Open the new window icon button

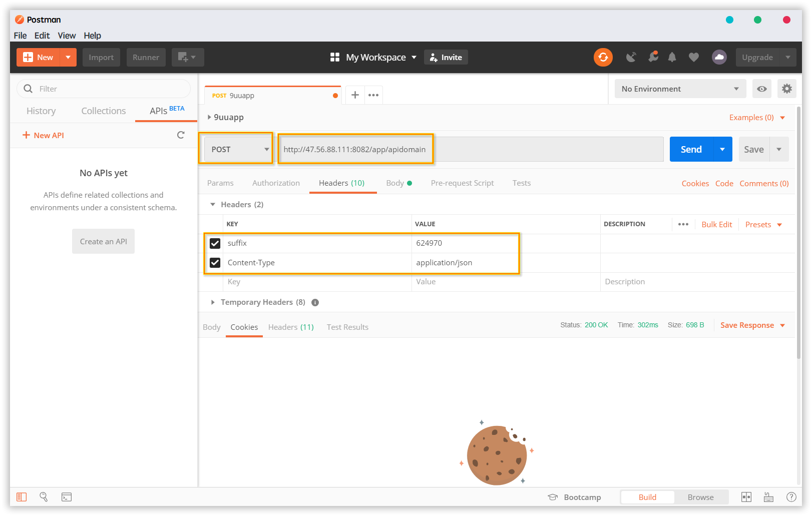188,57
